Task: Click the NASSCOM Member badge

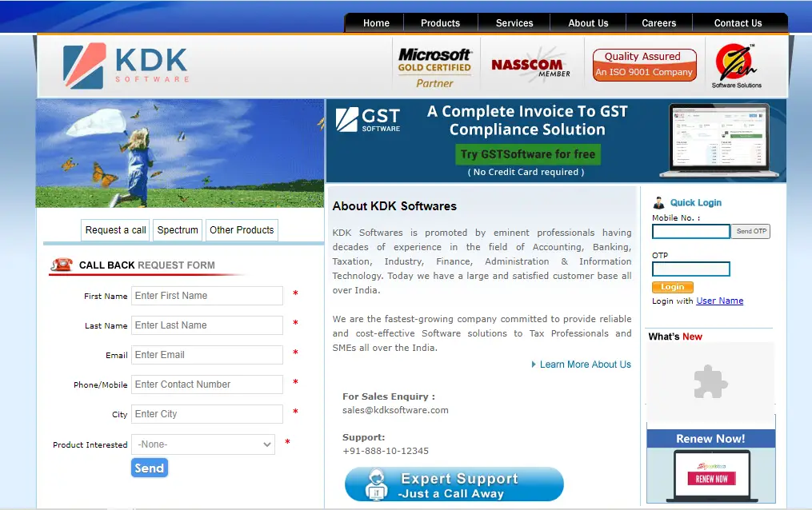Action: [531, 66]
